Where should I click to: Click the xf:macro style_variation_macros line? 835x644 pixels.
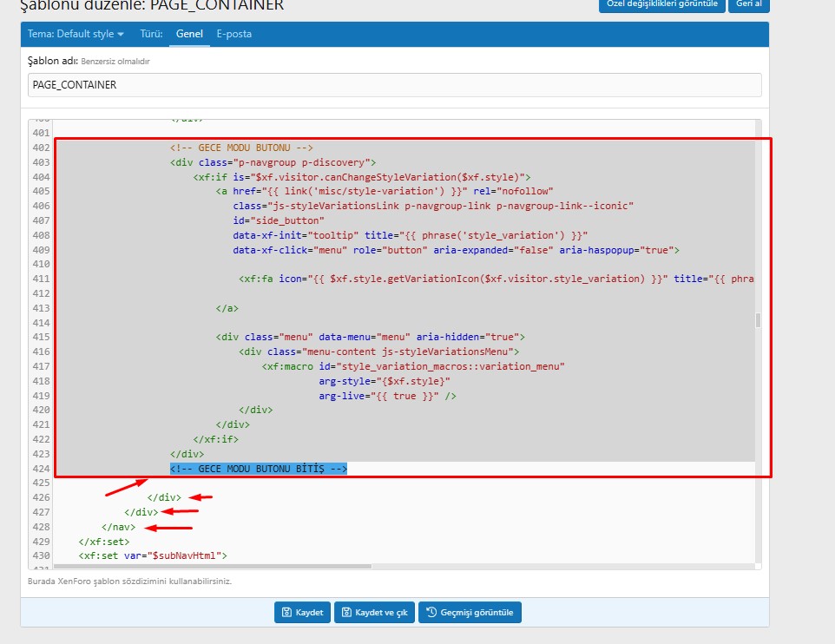point(413,366)
